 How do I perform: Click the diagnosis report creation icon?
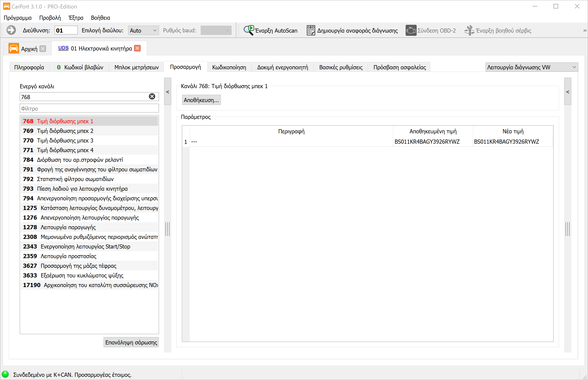[x=311, y=30]
